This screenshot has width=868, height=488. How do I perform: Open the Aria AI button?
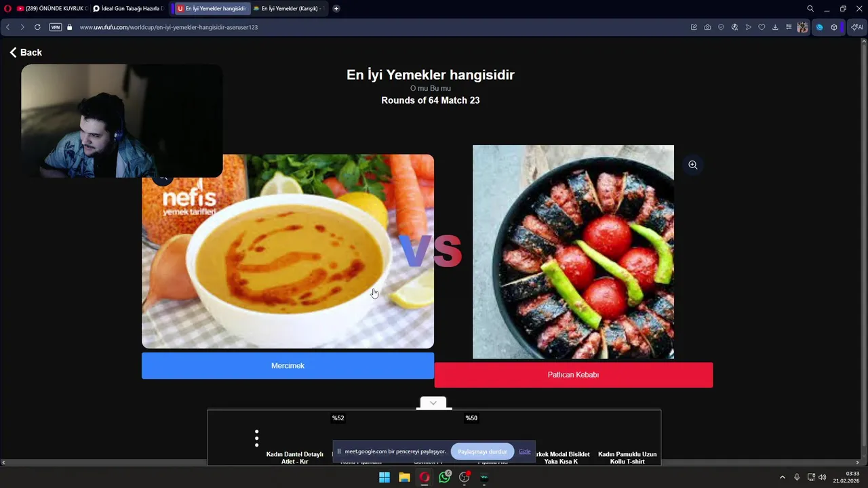[x=857, y=27]
